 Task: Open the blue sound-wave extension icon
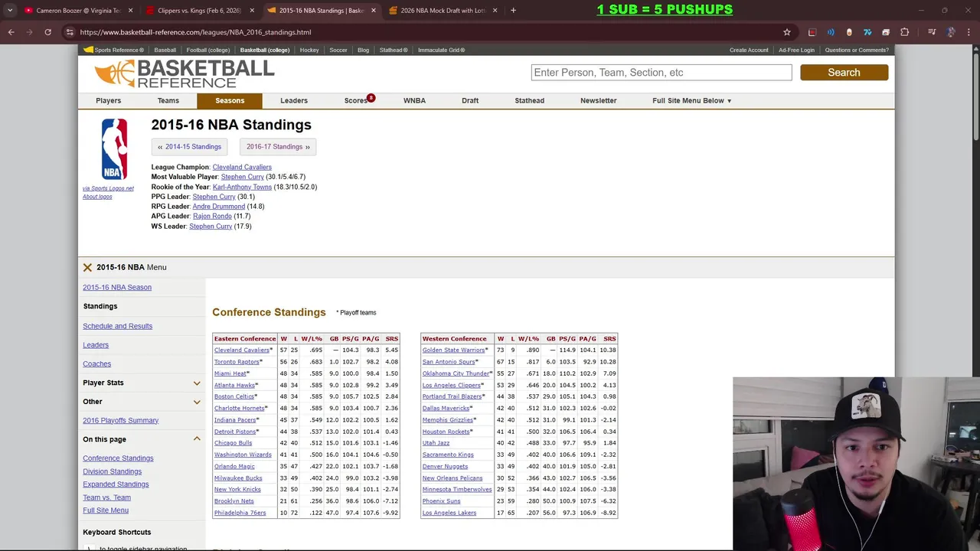[x=831, y=32]
